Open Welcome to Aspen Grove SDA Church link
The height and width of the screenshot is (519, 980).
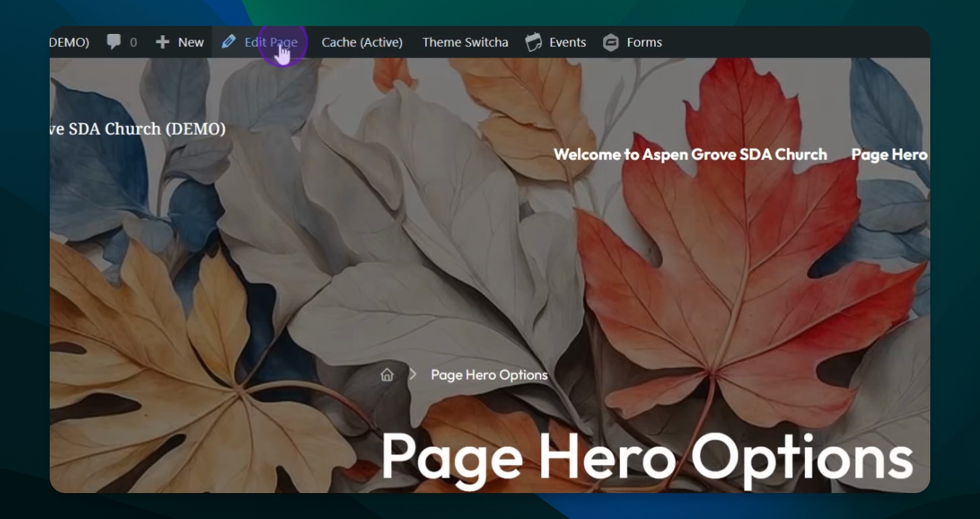pos(690,154)
